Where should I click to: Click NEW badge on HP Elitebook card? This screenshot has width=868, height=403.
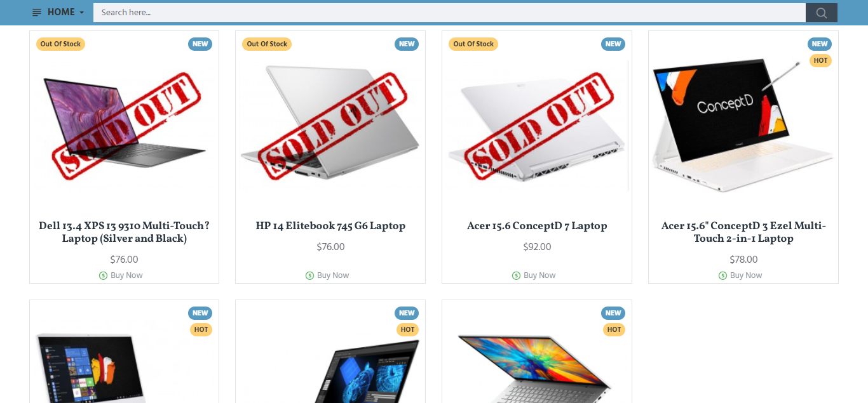[407, 44]
